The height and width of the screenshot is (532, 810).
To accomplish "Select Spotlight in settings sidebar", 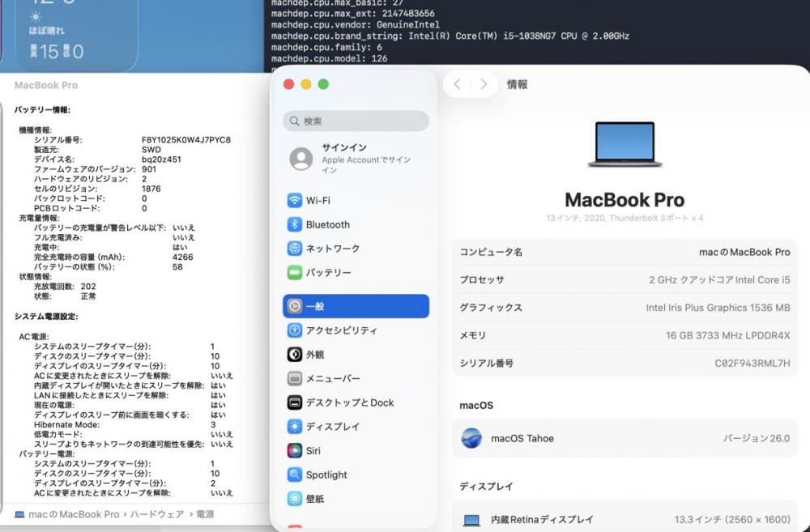I will point(356,475).
